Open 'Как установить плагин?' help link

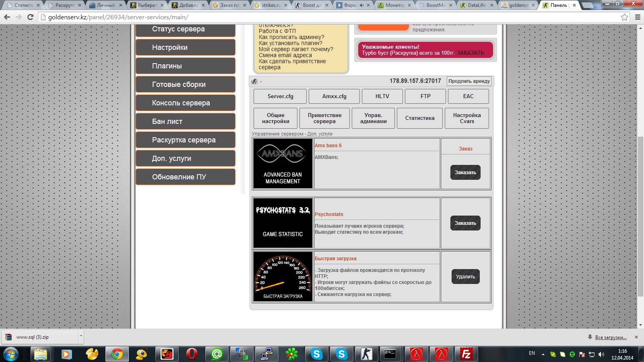291,43
